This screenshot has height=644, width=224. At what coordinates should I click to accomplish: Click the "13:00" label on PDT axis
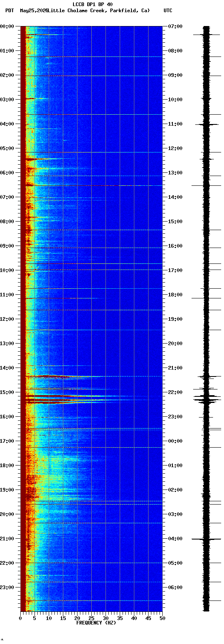[x=7, y=344]
